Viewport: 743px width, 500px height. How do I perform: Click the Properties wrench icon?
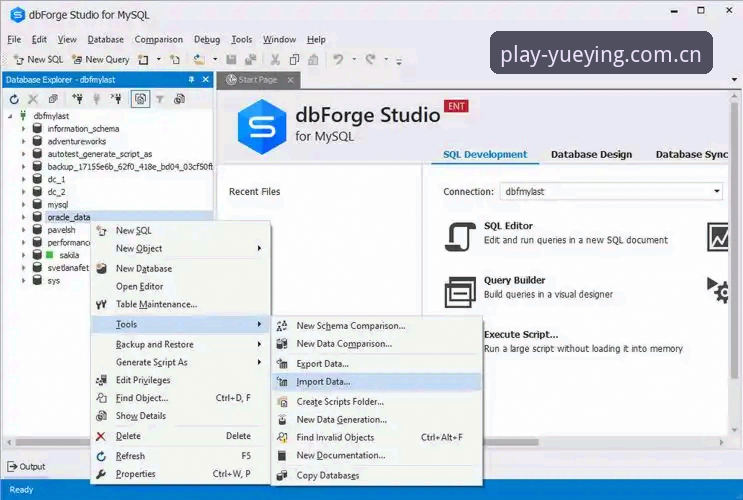click(x=101, y=474)
